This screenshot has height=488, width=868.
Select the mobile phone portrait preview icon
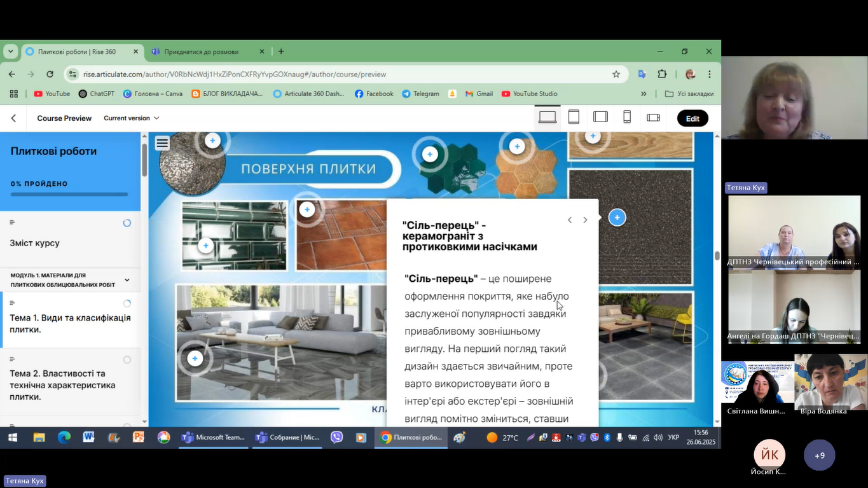(627, 118)
